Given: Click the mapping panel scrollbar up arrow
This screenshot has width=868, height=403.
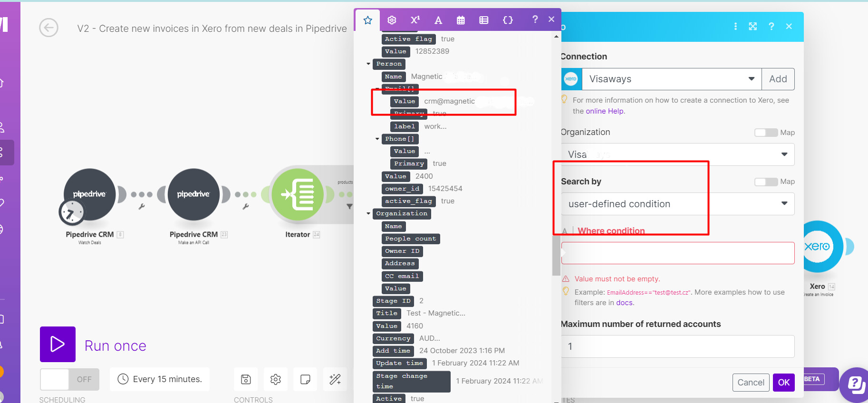Looking at the screenshot, I should 556,37.
